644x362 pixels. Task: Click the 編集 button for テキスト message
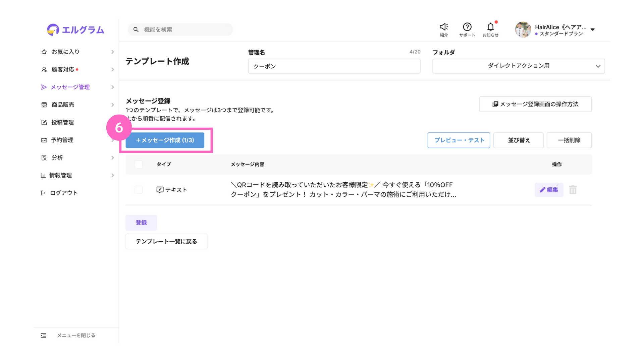[549, 190]
